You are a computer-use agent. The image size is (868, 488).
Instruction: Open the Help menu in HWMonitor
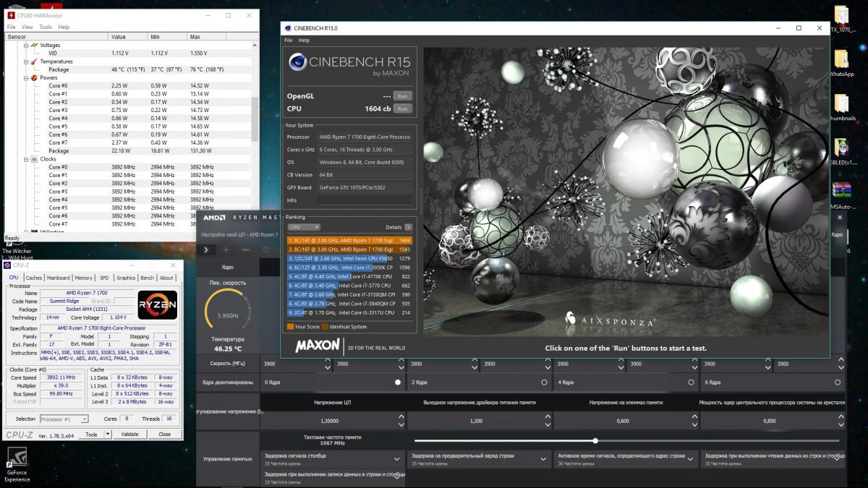pyautogui.click(x=64, y=27)
